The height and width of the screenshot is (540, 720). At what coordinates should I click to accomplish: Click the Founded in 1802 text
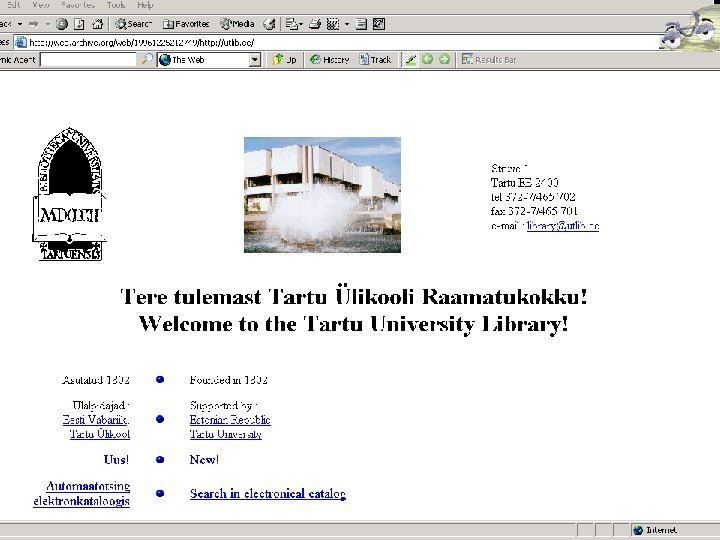pos(228,380)
